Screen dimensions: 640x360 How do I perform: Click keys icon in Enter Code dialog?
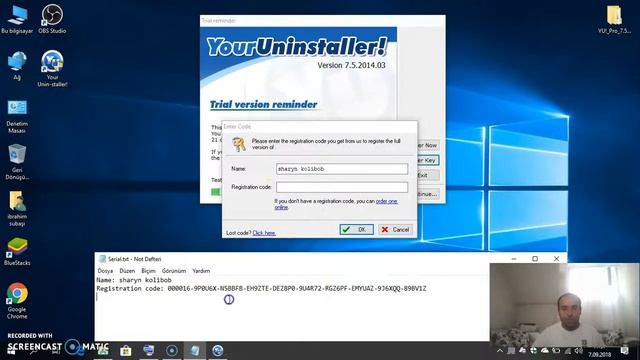(239, 144)
